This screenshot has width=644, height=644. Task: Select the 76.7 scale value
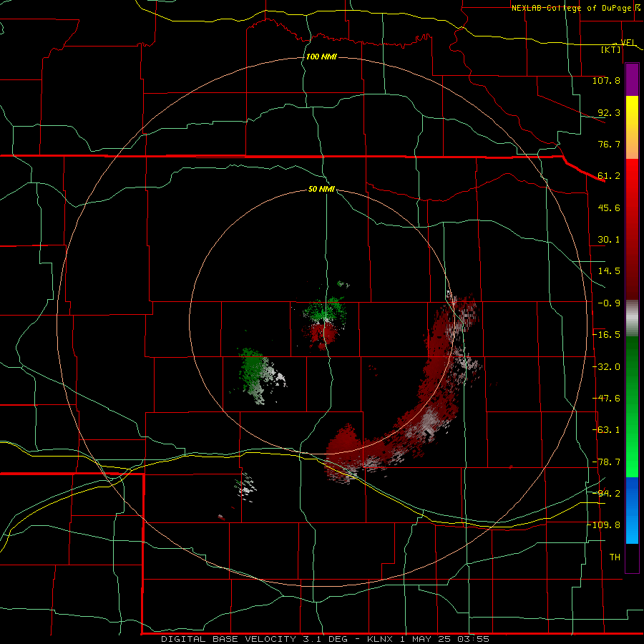point(609,144)
